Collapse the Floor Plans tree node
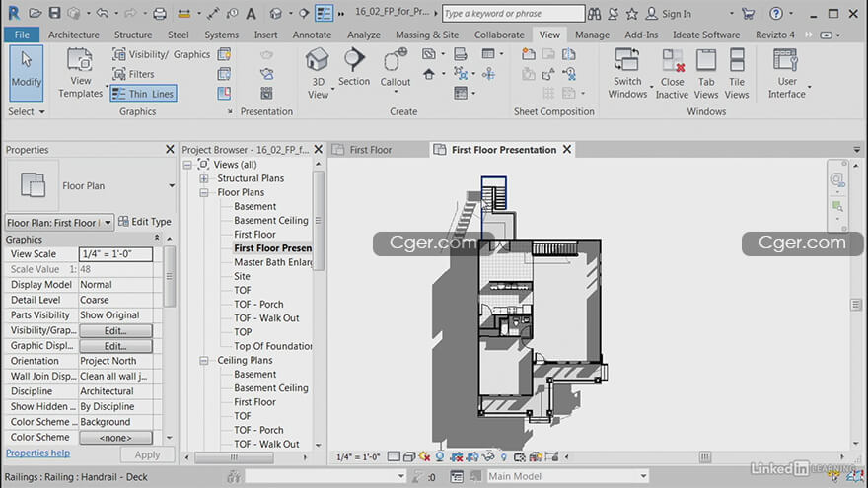The width and height of the screenshot is (868, 488). (204, 192)
